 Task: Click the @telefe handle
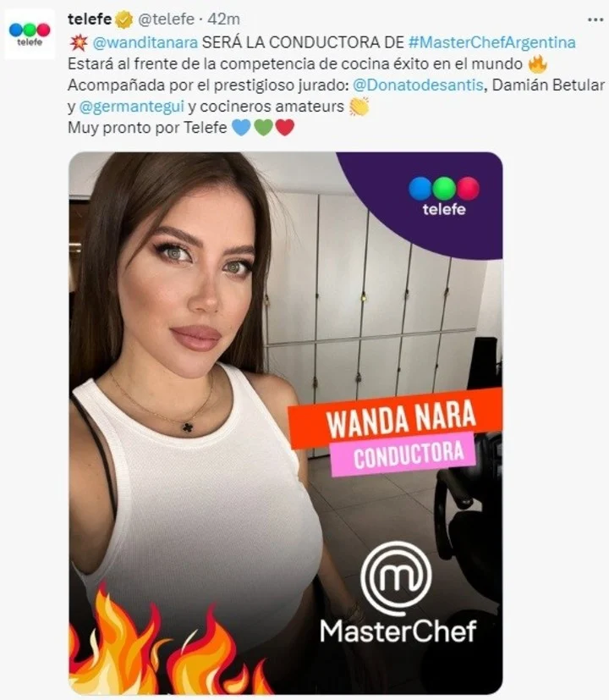click(x=166, y=19)
